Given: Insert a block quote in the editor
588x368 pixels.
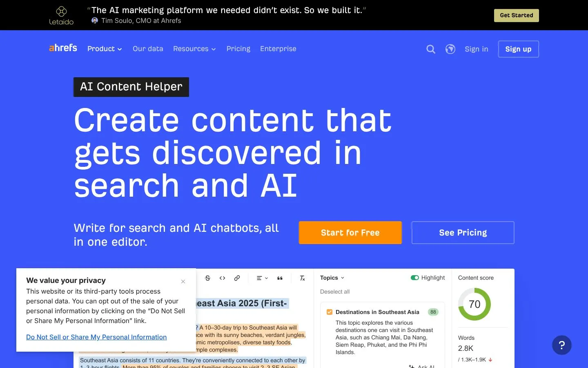Looking at the screenshot, I should (280, 278).
